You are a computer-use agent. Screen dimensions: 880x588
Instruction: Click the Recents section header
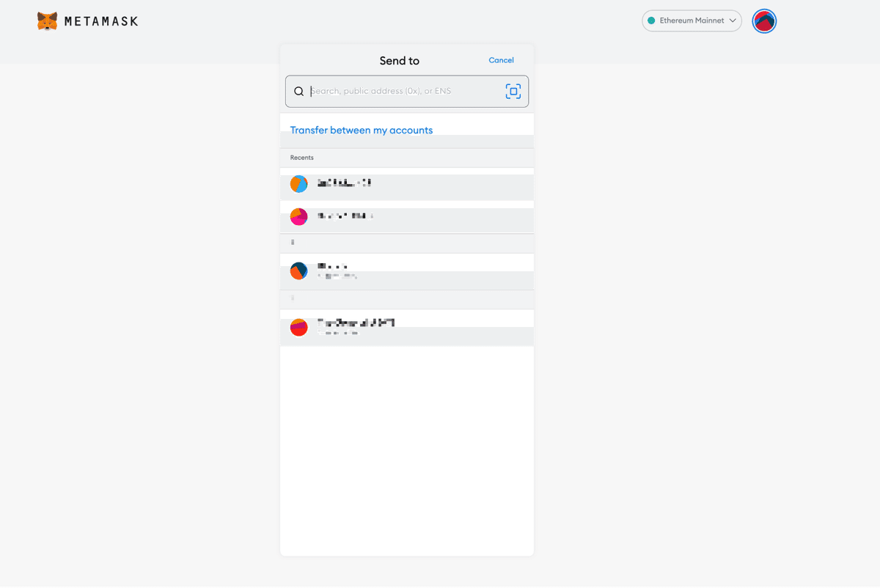coord(302,158)
